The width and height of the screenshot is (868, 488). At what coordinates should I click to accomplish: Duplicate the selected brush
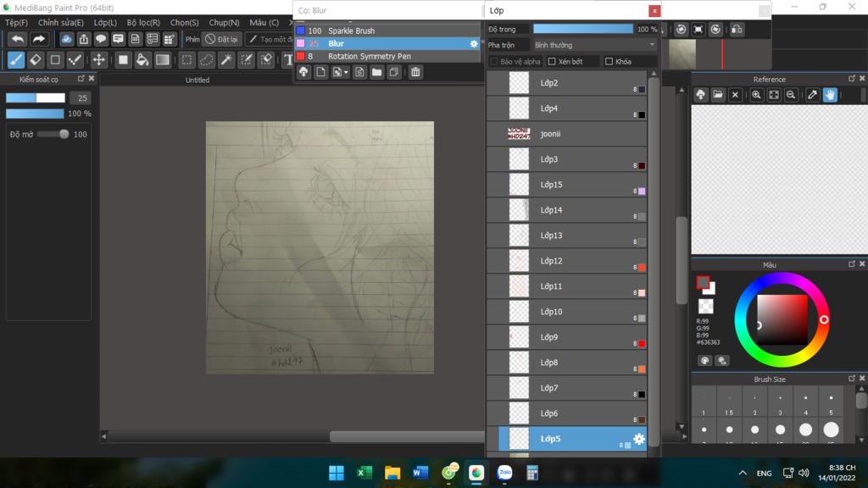tap(394, 72)
